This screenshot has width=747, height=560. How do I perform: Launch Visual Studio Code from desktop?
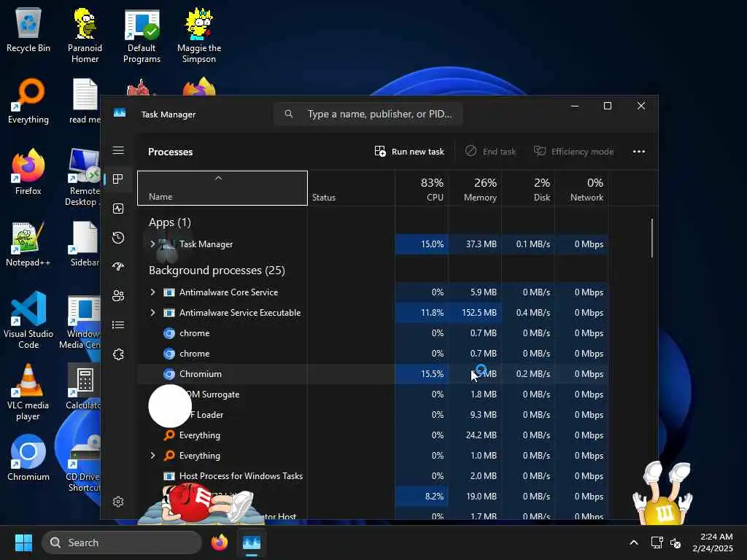pyautogui.click(x=28, y=321)
